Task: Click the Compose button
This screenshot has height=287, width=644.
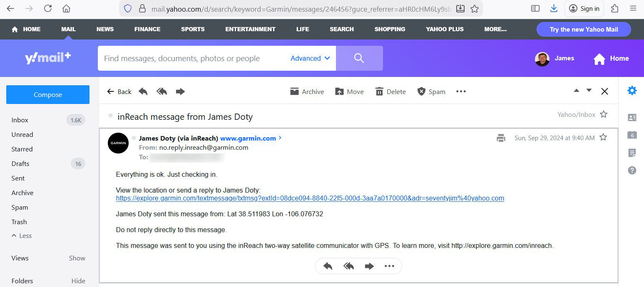Action: (48, 94)
